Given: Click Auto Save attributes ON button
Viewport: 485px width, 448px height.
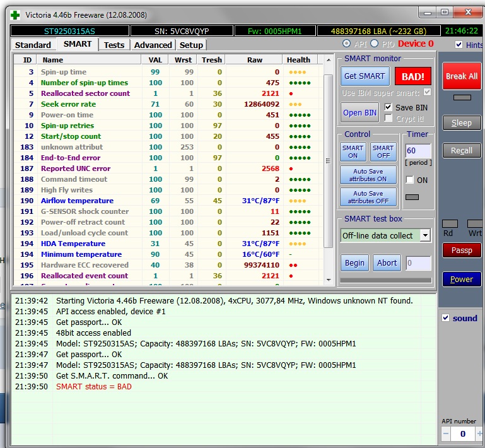Looking at the screenshot, I should [368, 175].
